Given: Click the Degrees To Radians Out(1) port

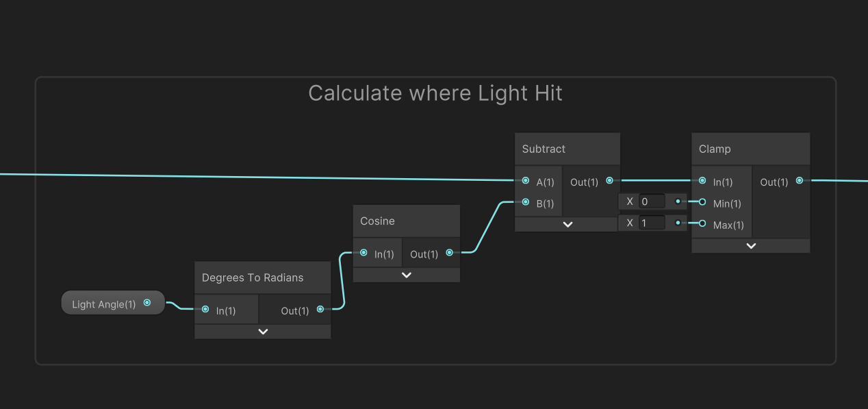Looking at the screenshot, I should (320, 310).
